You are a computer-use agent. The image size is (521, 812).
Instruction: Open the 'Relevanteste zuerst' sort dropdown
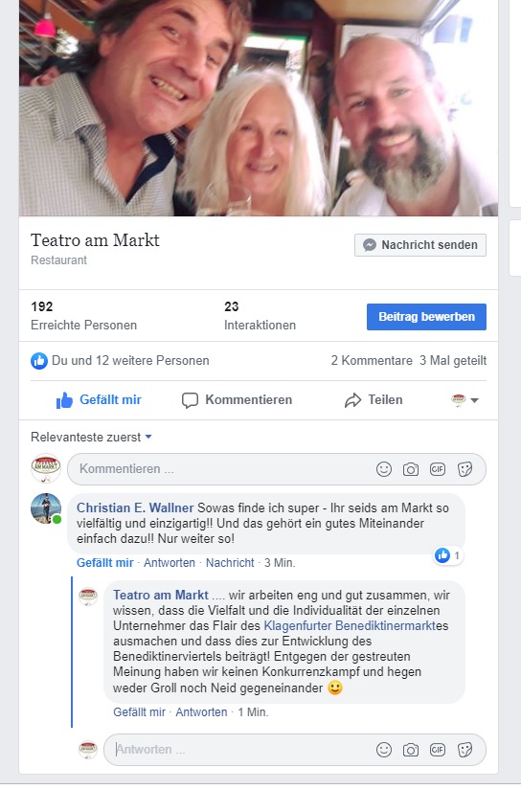click(91, 437)
